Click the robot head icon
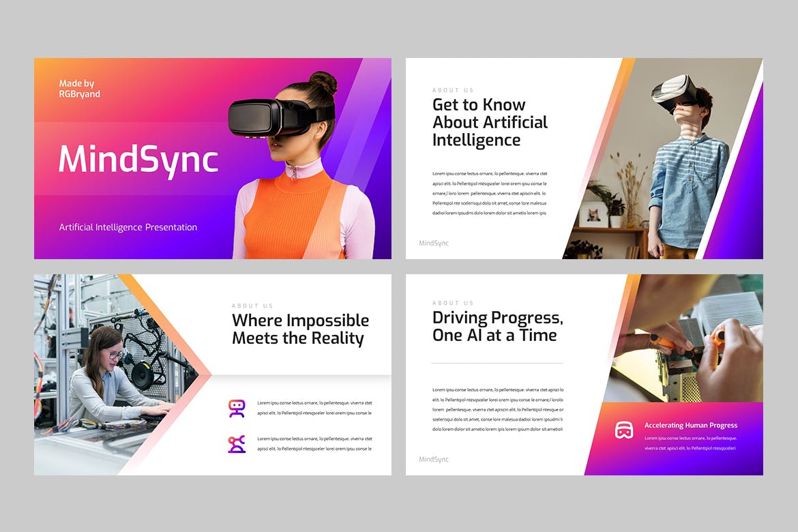The width and height of the screenshot is (798, 532). [237, 408]
